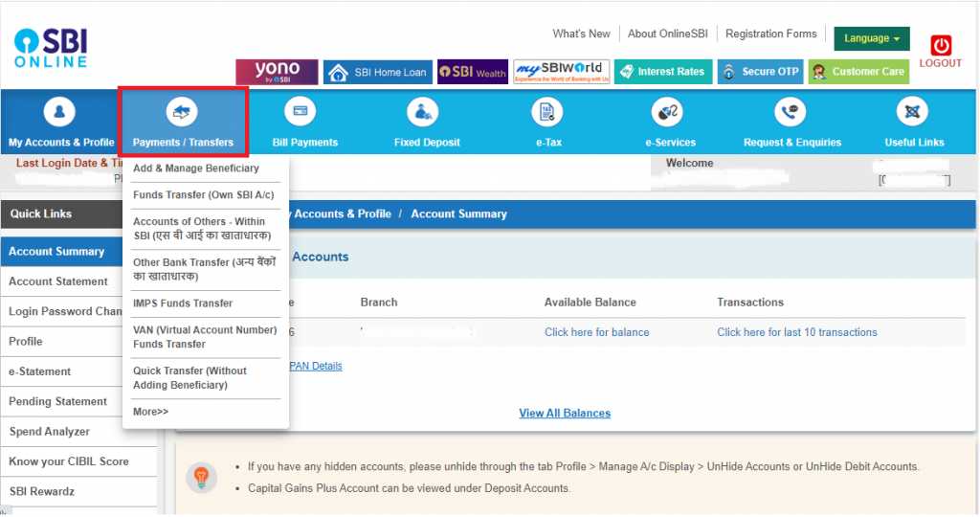Select Account Summary in Quick Links
Viewport: 980px width, 517px height.
pyautogui.click(x=61, y=251)
